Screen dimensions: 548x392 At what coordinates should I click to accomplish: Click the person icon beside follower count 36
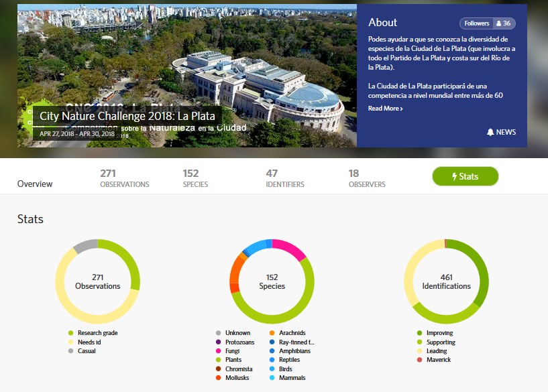[498, 23]
